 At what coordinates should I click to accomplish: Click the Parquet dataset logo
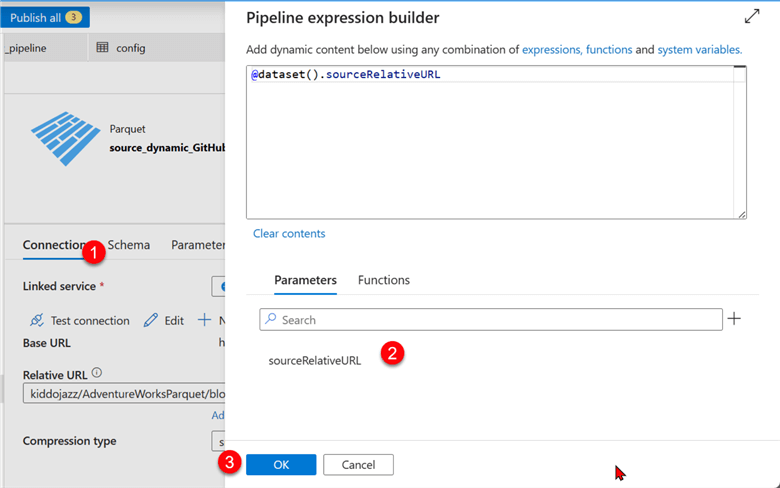pos(62,138)
